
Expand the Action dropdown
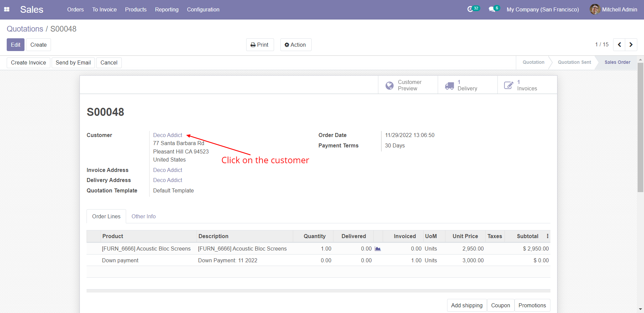(x=296, y=45)
